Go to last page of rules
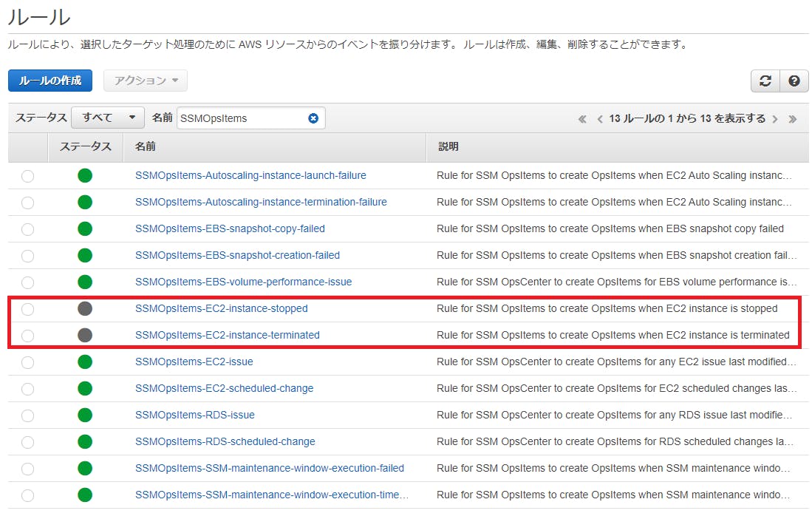The image size is (812, 519). [x=792, y=119]
